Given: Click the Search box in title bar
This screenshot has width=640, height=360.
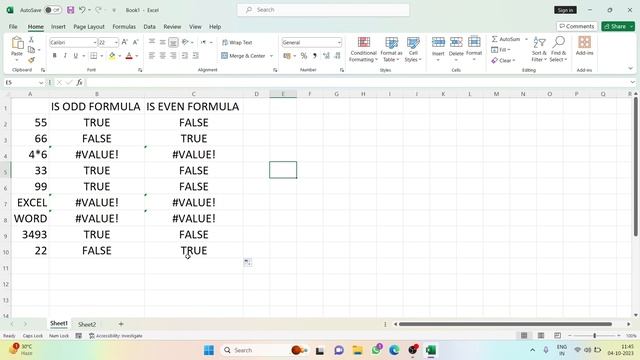Looking at the screenshot, I should click(x=323, y=10).
